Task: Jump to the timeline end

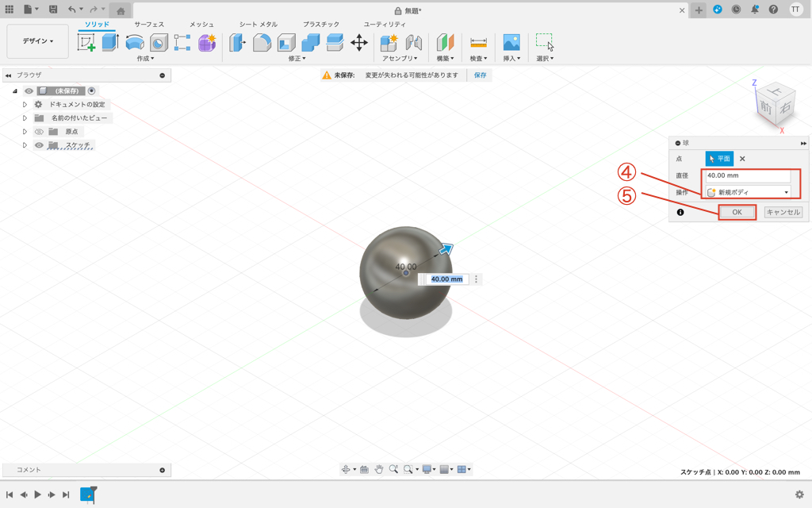Action: pos(66,495)
